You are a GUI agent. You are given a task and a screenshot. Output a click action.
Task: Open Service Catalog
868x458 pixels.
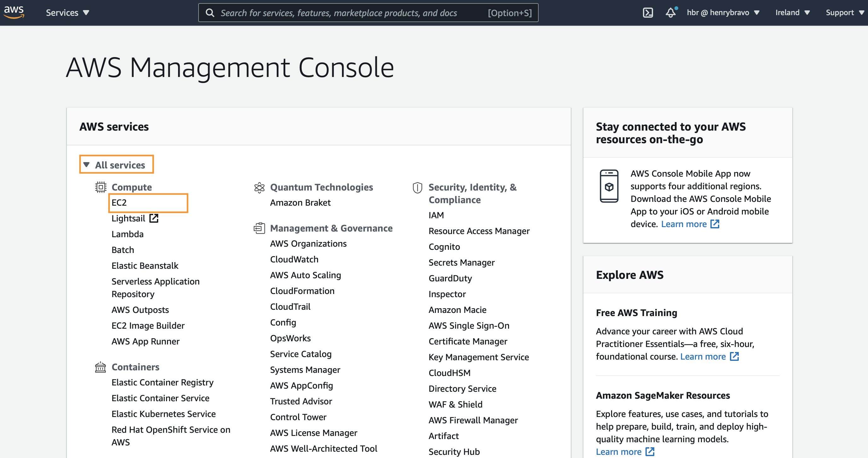(301, 354)
